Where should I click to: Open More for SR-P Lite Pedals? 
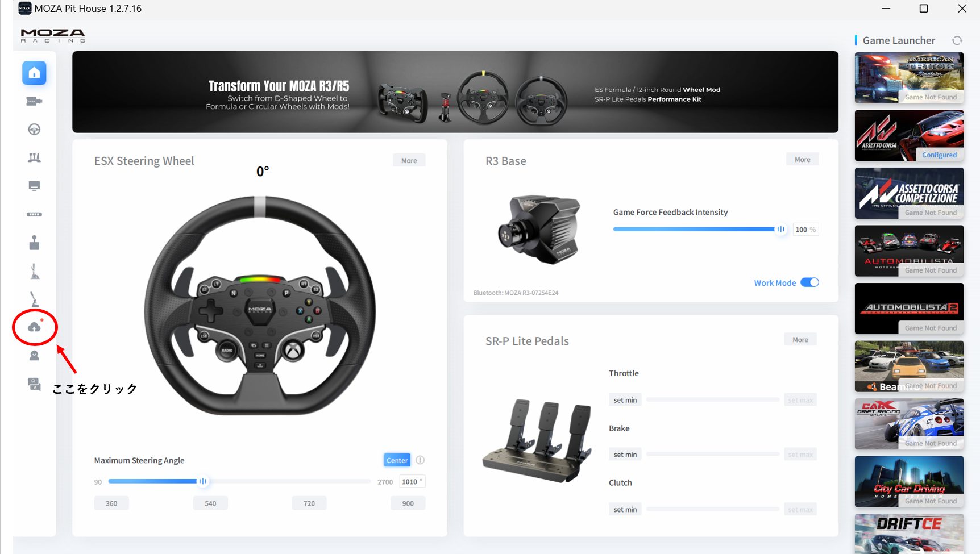[800, 340]
